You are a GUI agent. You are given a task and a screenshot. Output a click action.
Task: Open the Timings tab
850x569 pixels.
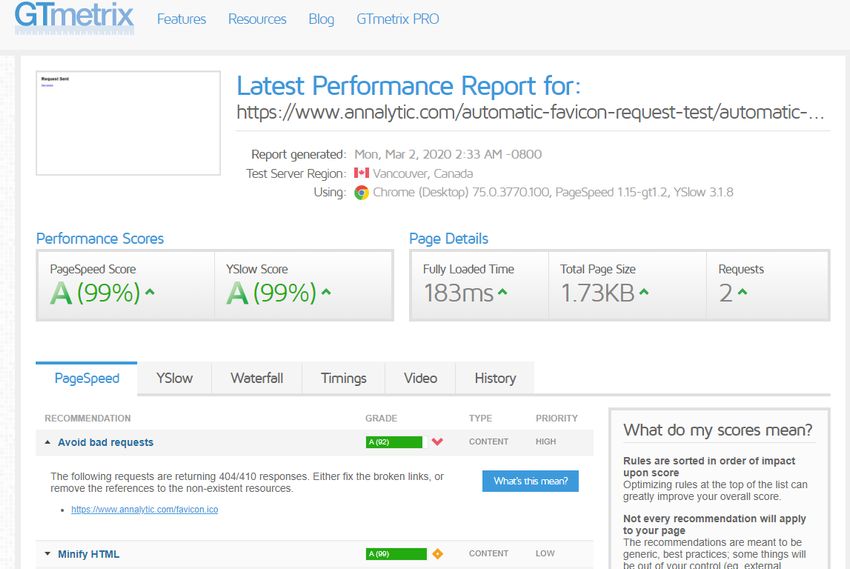344,378
